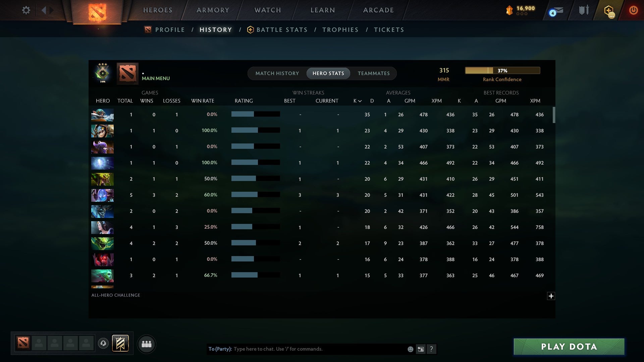This screenshot has height=362, width=644.
Task: Open mail notifications envelope icon
Action: point(556,11)
